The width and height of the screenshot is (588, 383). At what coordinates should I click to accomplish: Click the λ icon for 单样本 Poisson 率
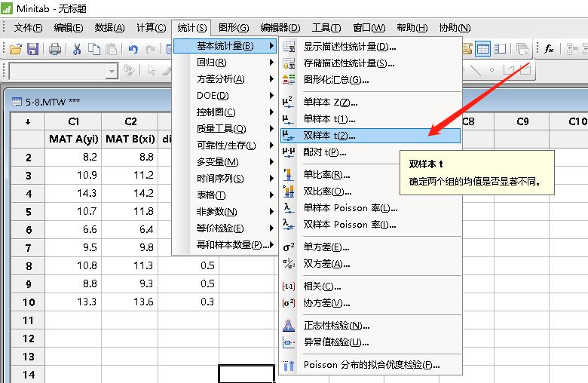(x=289, y=208)
